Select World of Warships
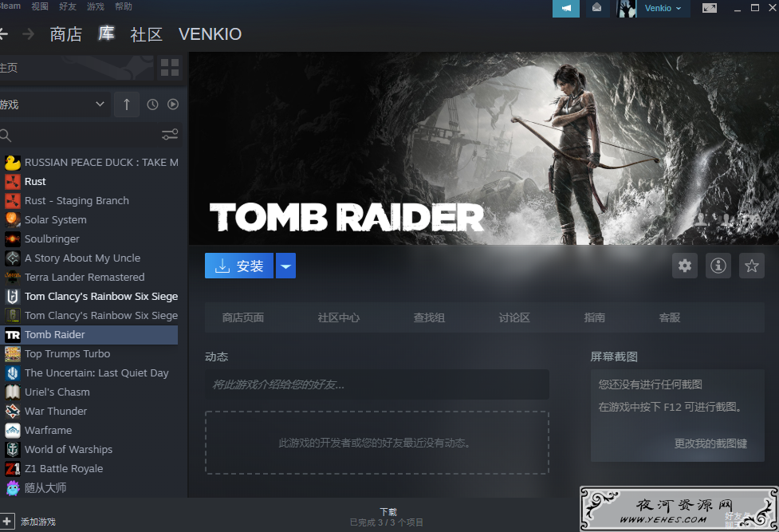Viewport: 779px width, 532px height. pos(89,450)
